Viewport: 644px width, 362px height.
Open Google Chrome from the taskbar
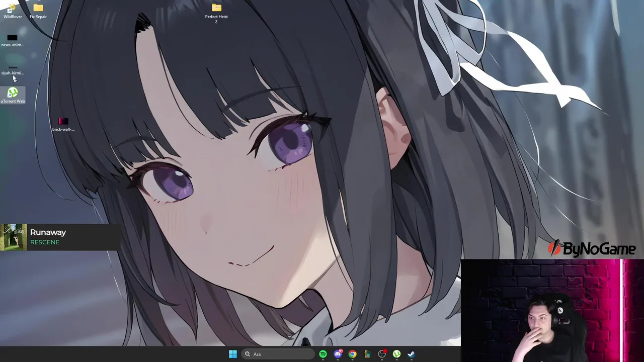(x=353, y=354)
